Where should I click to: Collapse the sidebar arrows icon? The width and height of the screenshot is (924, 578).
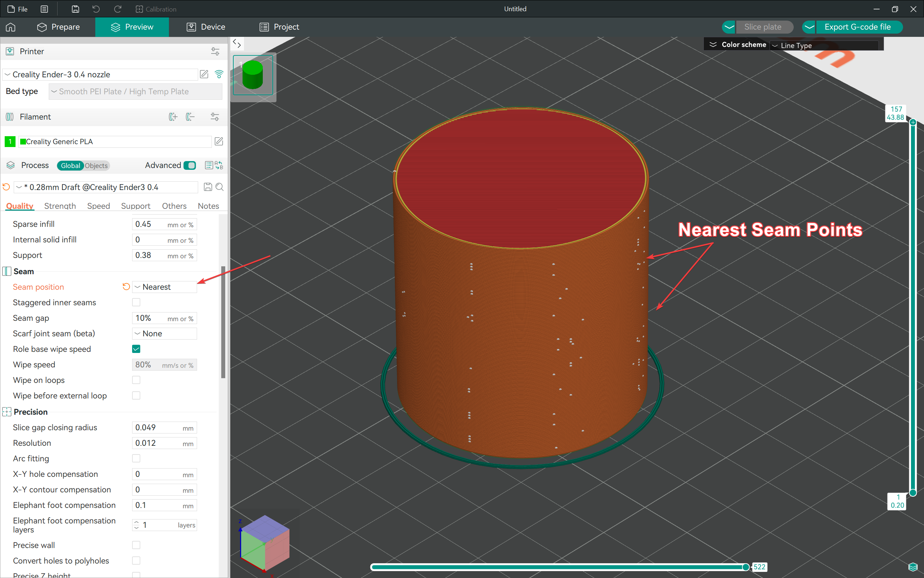[237, 44]
